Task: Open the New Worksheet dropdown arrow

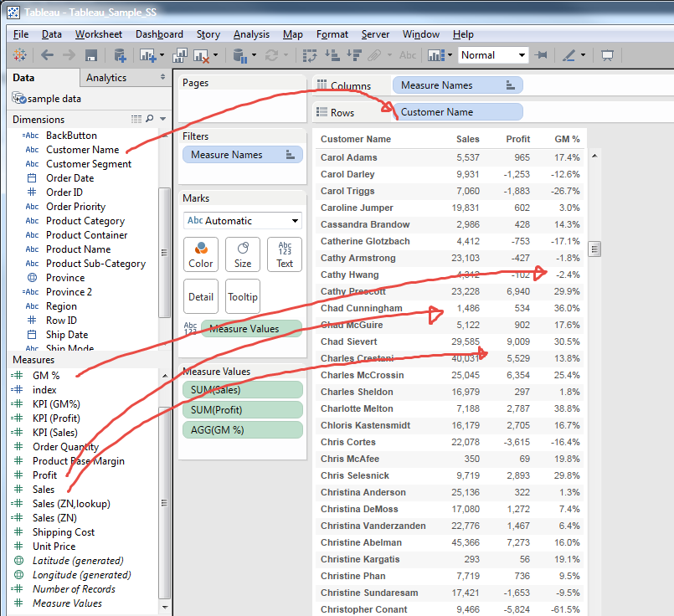Action: (162, 55)
